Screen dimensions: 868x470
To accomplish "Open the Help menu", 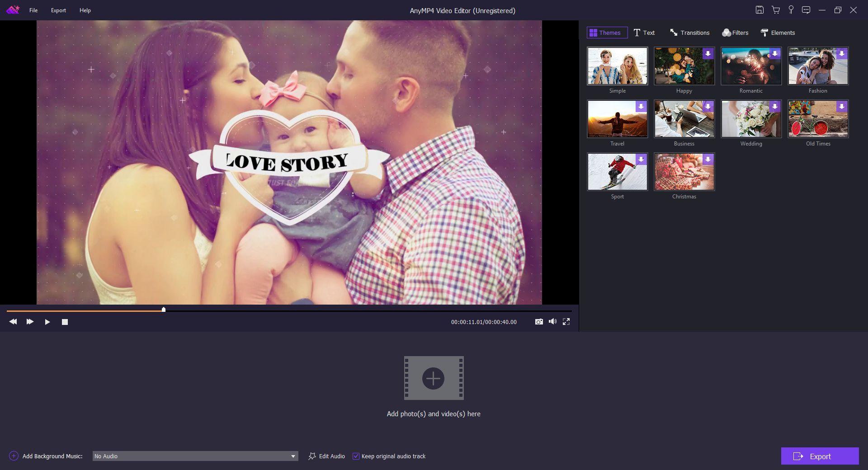I will 85,10.
